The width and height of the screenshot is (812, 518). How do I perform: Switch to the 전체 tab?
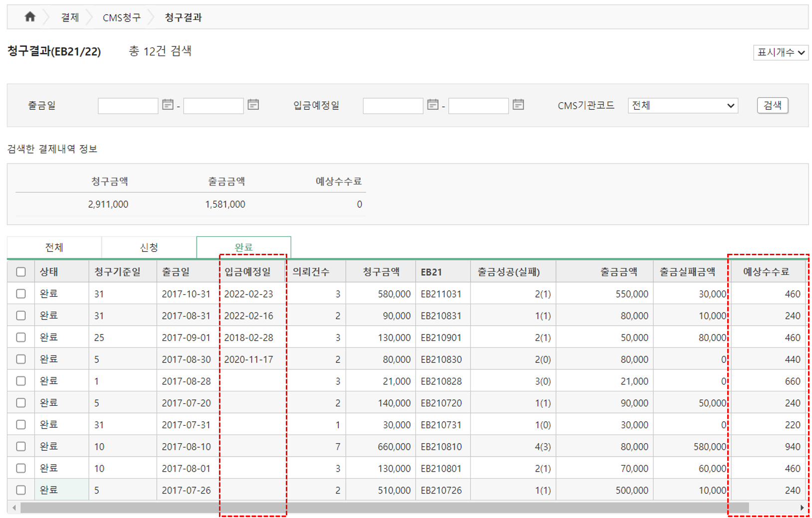click(x=54, y=247)
